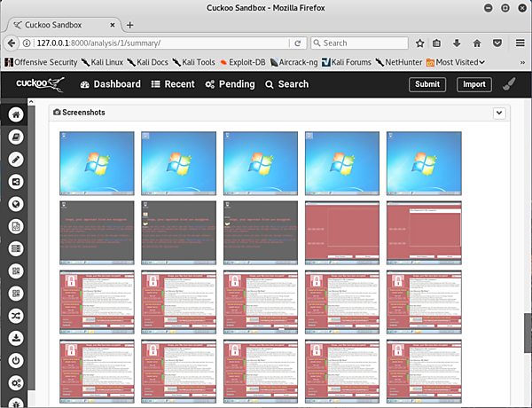Click the shuffle arrows icon in sidebar
Viewport: 532px width, 408px height.
[15, 316]
